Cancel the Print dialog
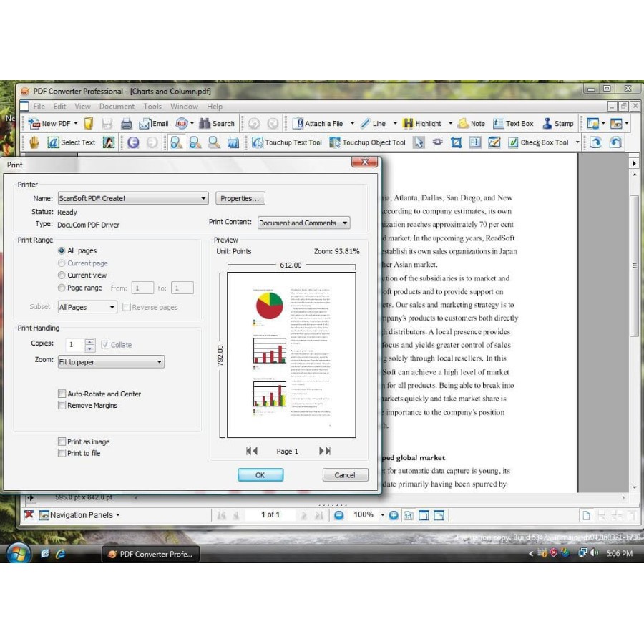 (345, 475)
